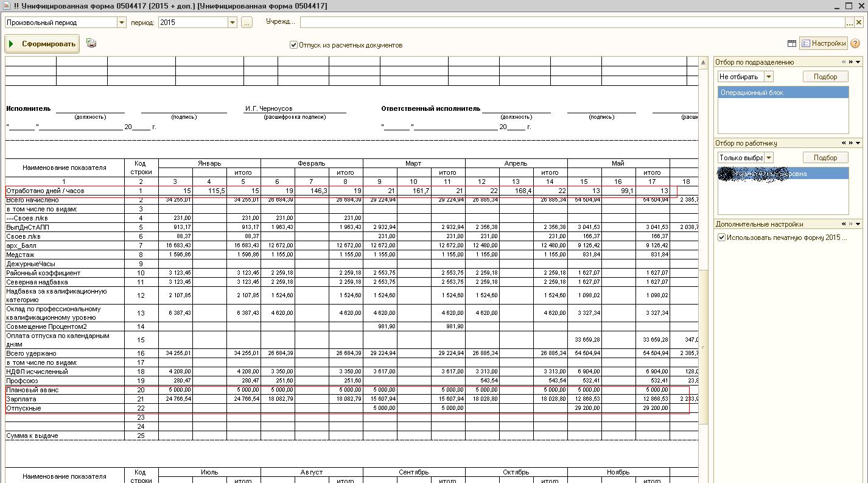Click the Ответственный исполнитель label
Viewport: 868px width, 483px height.
point(431,108)
